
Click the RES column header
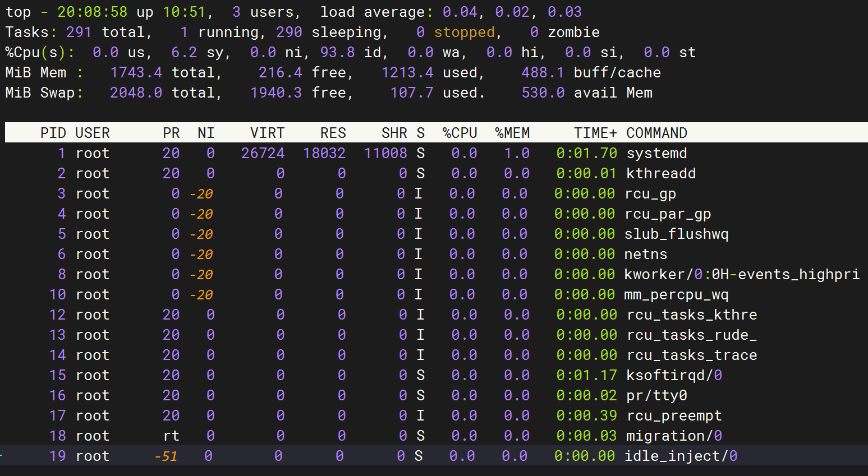(333, 133)
